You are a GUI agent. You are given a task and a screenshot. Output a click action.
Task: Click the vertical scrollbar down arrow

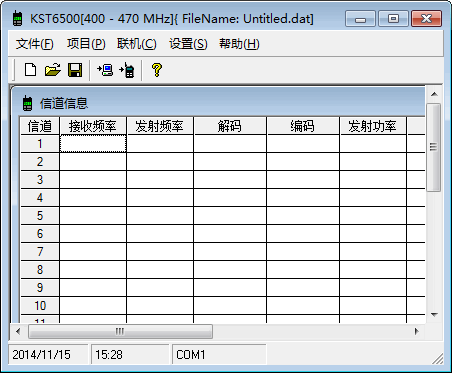(x=434, y=314)
